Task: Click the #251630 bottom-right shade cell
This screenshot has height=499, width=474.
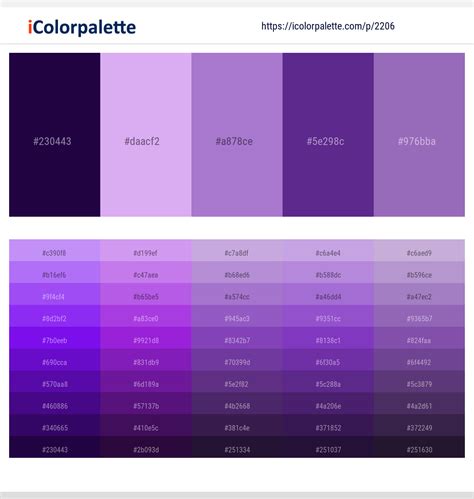Action: [419, 447]
